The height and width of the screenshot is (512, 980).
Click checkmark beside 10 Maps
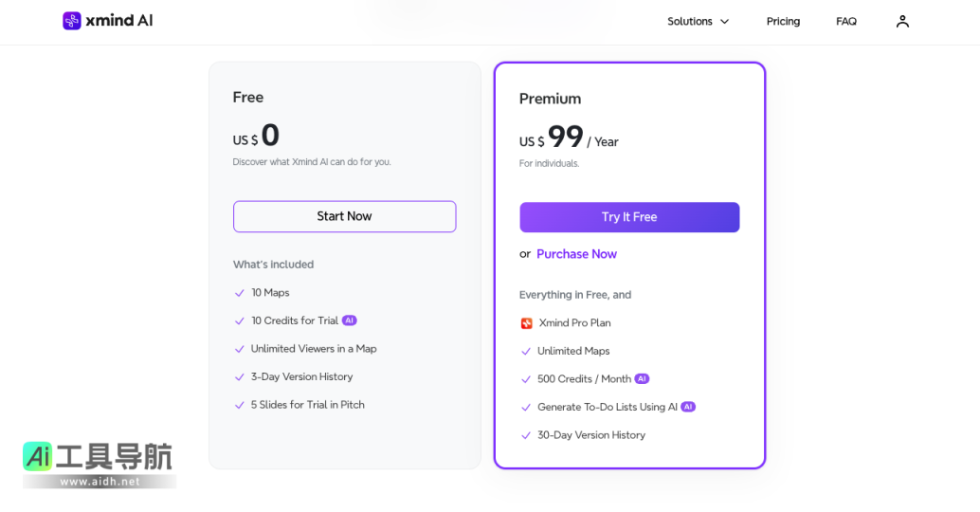(x=239, y=293)
